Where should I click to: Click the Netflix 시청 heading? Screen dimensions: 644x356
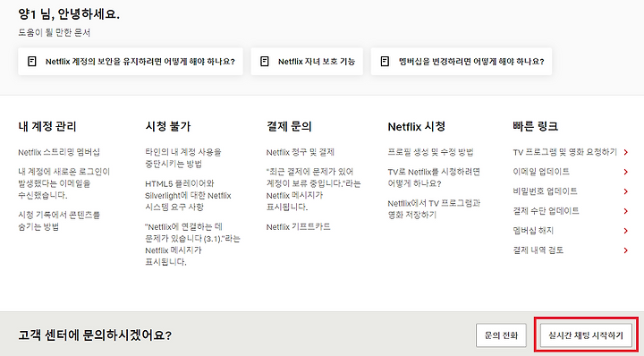pyautogui.click(x=417, y=126)
